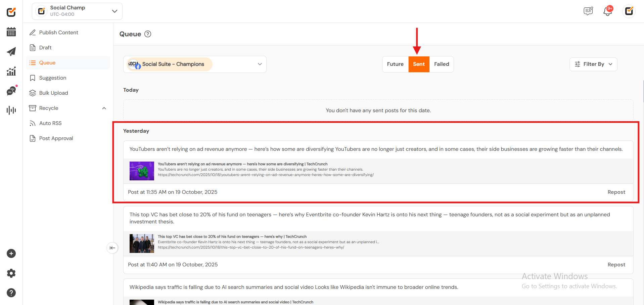Collapse the sidebar with arrow toggle
The width and height of the screenshot is (644, 305).
click(112, 248)
